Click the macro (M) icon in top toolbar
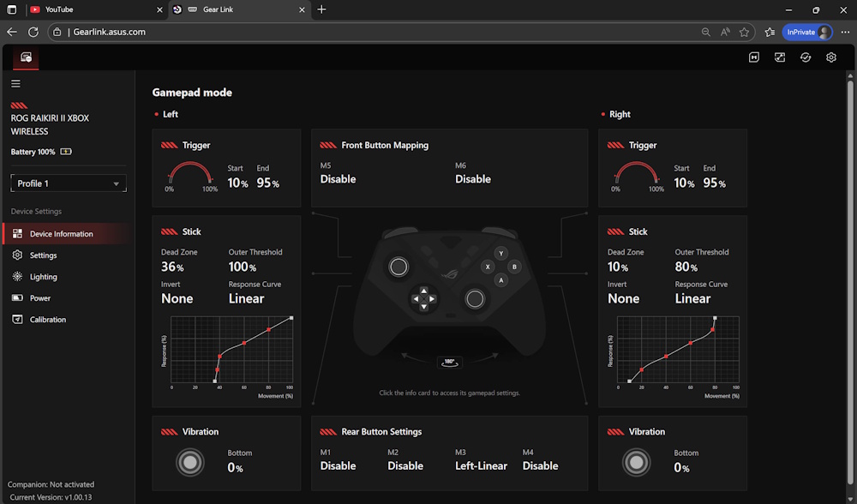This screenshot has width=857, height=504. [x=753, y=57]
